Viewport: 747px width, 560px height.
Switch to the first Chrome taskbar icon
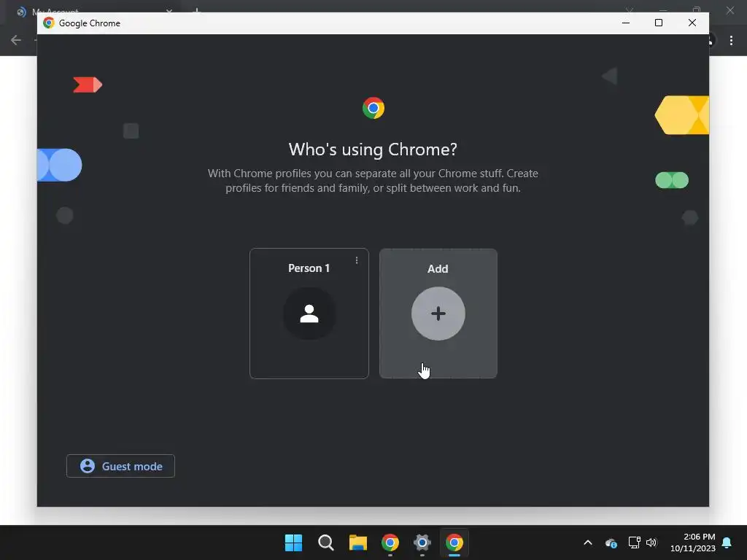[x=390, y=542]
